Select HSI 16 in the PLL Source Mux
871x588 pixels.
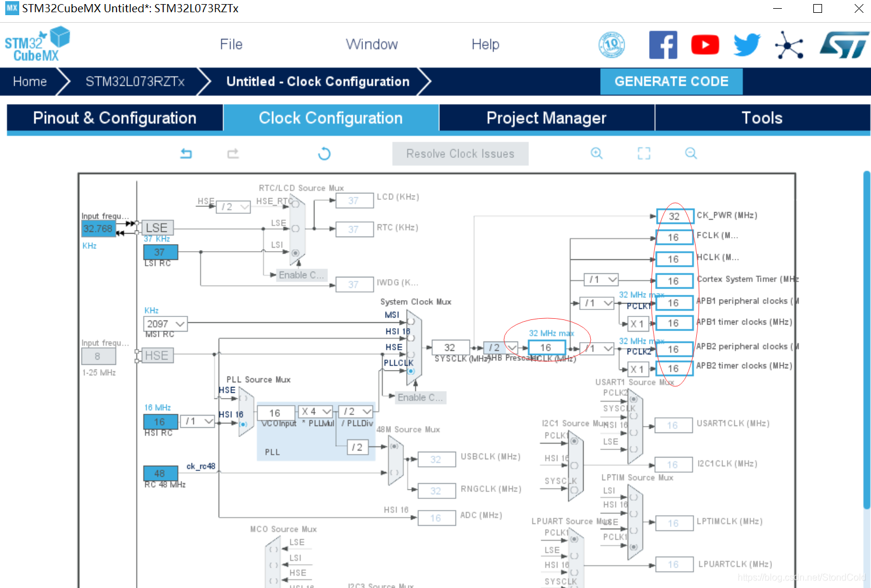click(x=244, y=424)
